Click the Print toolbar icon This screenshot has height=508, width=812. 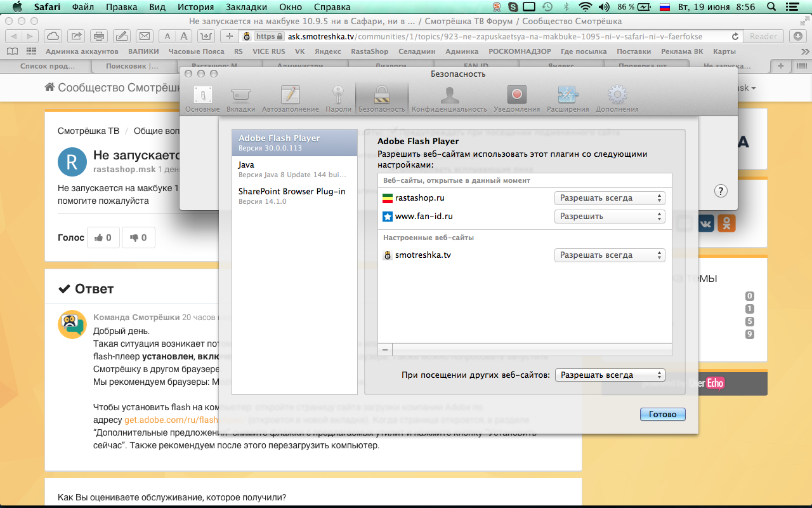click(98, 36)
